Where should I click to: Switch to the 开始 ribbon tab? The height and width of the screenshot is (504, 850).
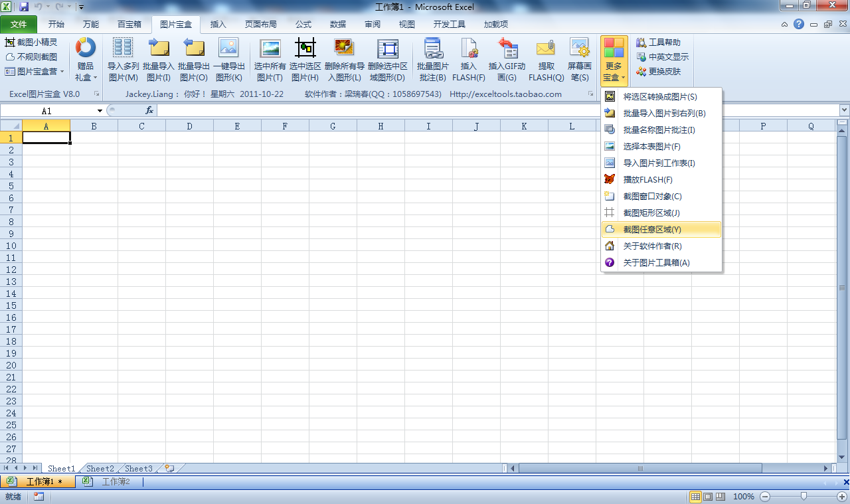tap(56, 25)
